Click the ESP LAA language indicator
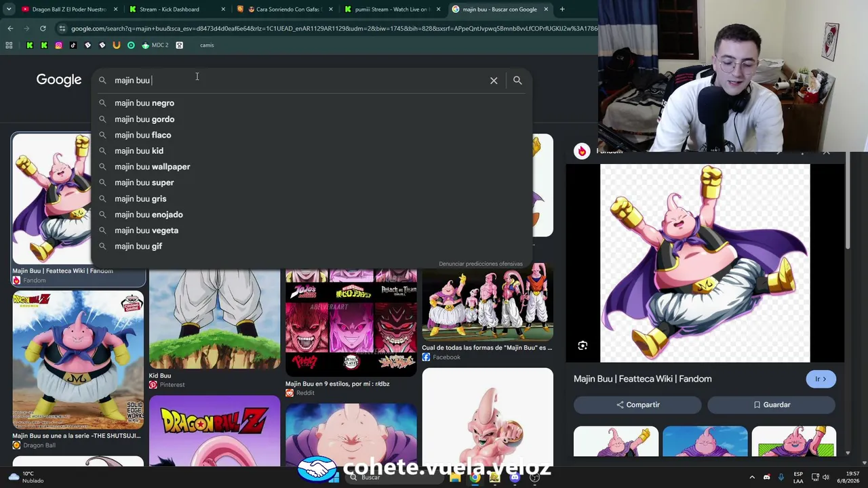868x488 pixels. tap(798, 477)
